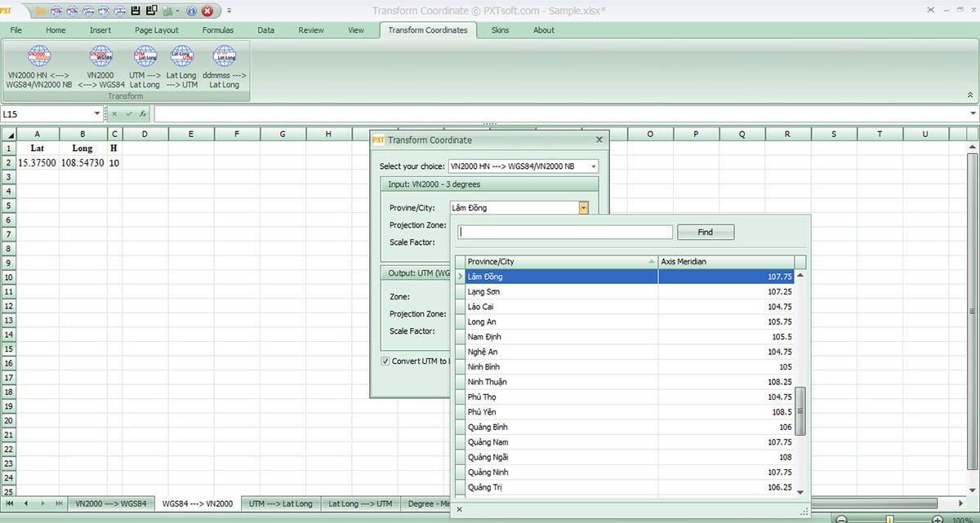The height and width of the screenshot is (523, 980).
Task: Click the insert function fx icon
Action: click(x=142, y=114)
